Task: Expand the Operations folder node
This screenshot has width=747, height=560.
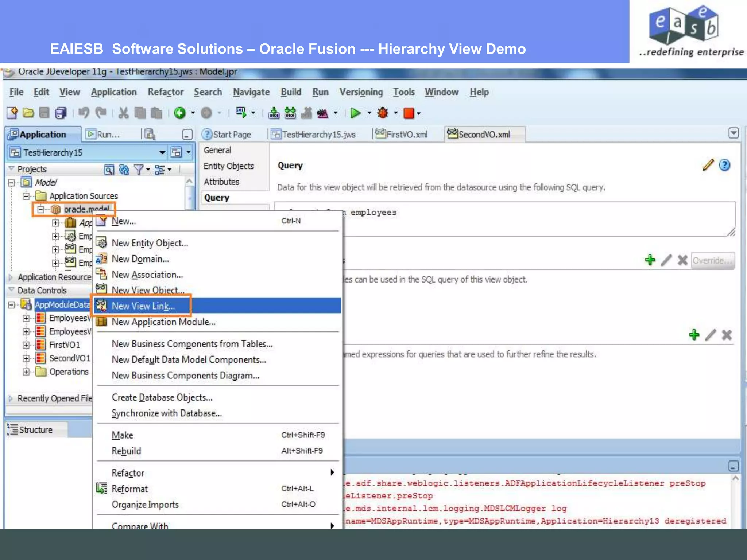Action: (26, 372)
